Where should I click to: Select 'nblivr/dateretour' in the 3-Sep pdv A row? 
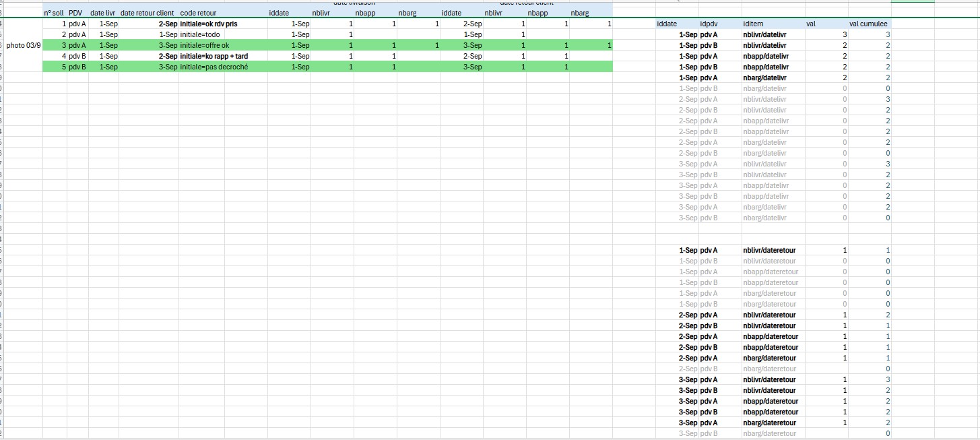[x=769, y=379]
